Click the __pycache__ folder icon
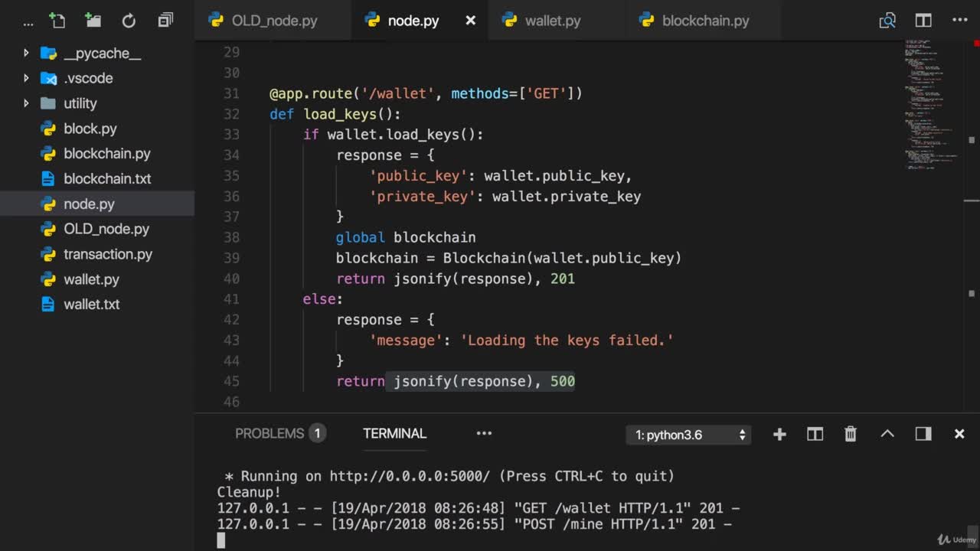Screen dimensions: 980x551 (x=48, y=53)
